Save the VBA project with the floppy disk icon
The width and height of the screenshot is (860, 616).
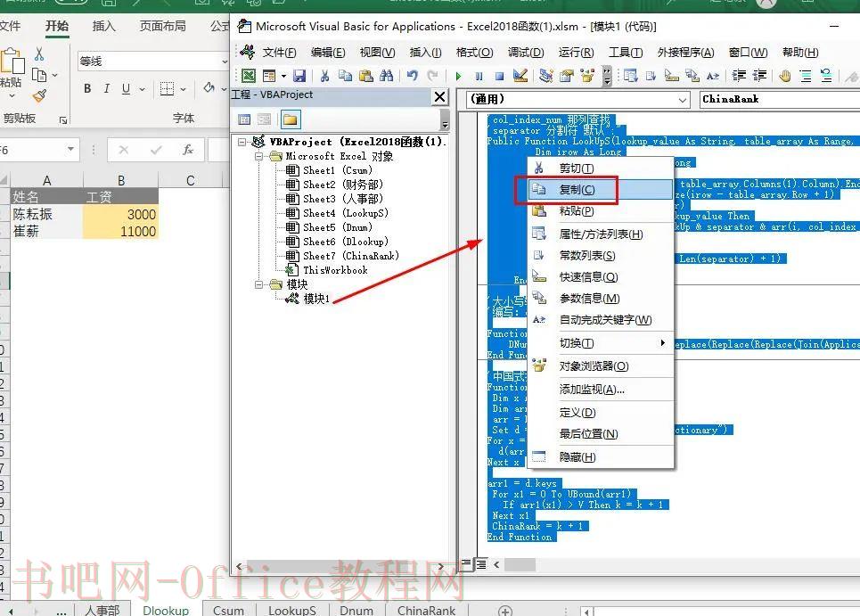299,75
